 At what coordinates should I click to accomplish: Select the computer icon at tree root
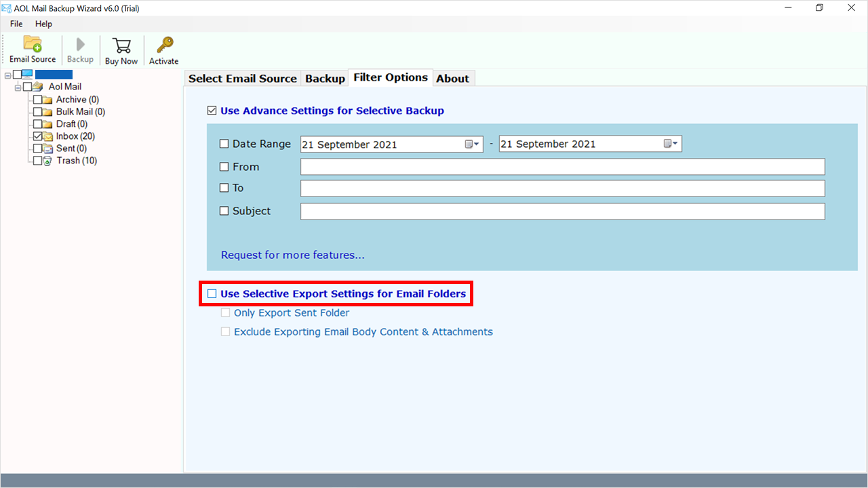[27, 75]
